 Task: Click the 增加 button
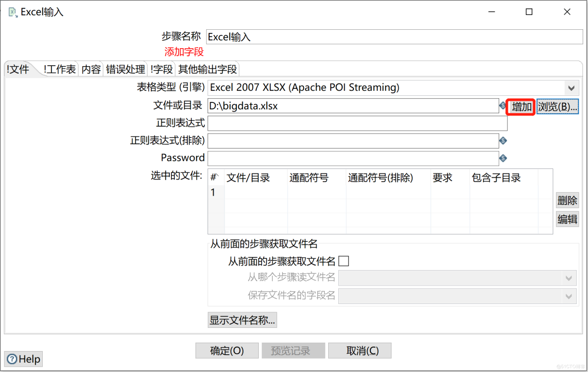(x=521, y=107)
